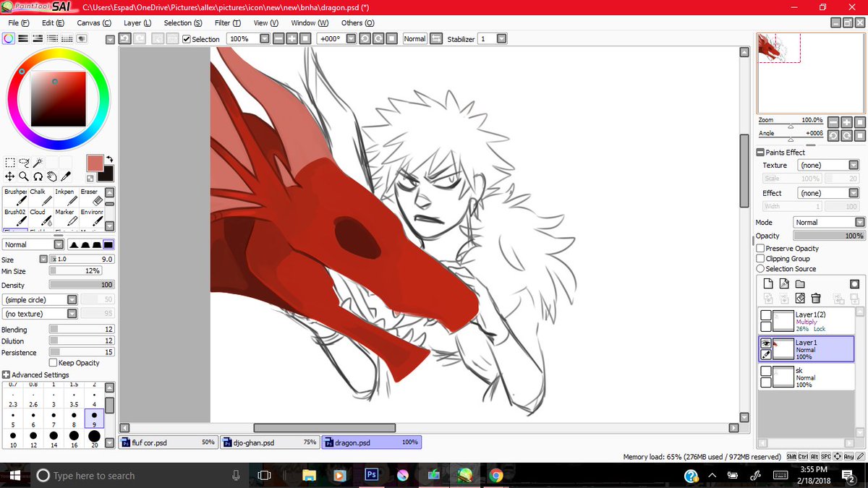Create a new layer folder
The image size is (868, 488).
click(800, 284)
